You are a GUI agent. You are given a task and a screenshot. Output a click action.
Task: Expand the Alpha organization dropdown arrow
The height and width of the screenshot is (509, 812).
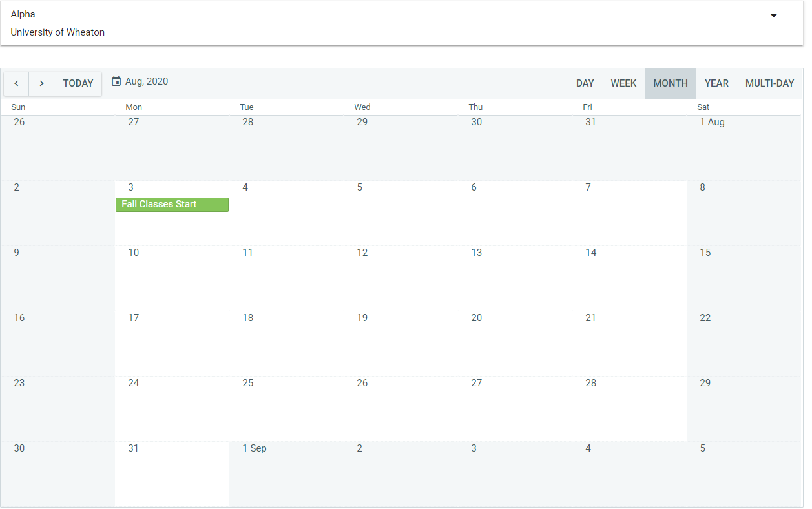click(x=773, y=16)
